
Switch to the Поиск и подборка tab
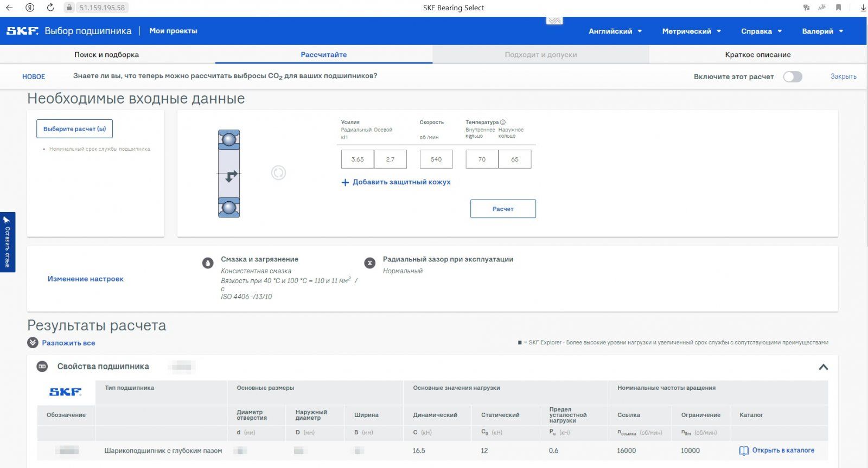pyautogui.click(x=107, y=54)
